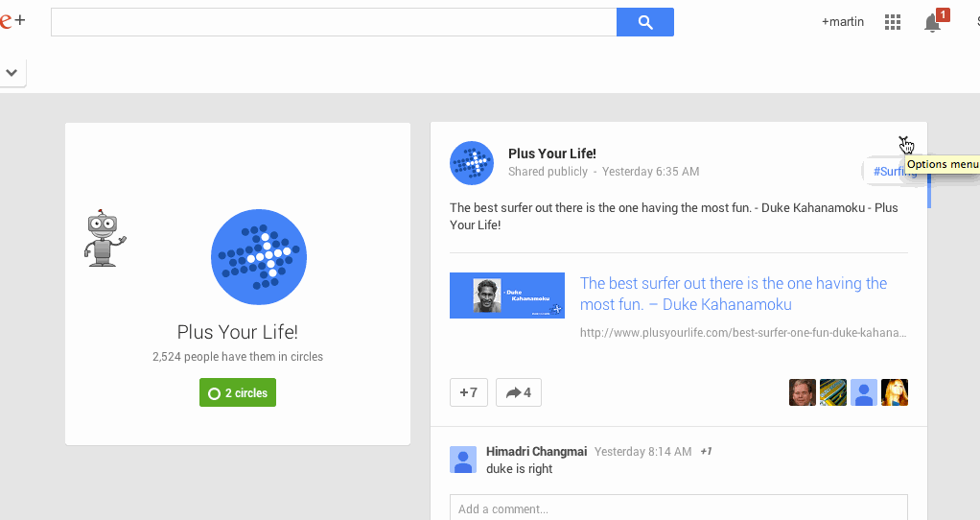
Task: Select the #Surfing hashtag tab
Action: pyautogui.click(x=889, y=171)
